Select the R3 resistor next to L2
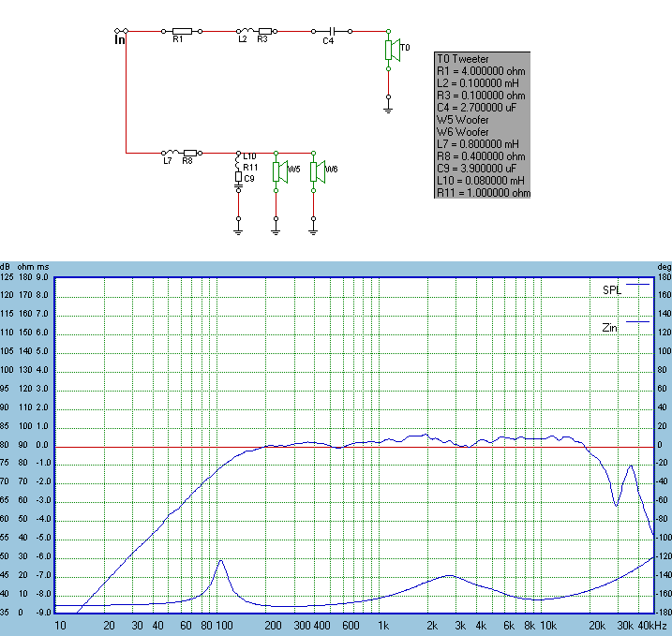672x636 pixels. coord(264,31)
